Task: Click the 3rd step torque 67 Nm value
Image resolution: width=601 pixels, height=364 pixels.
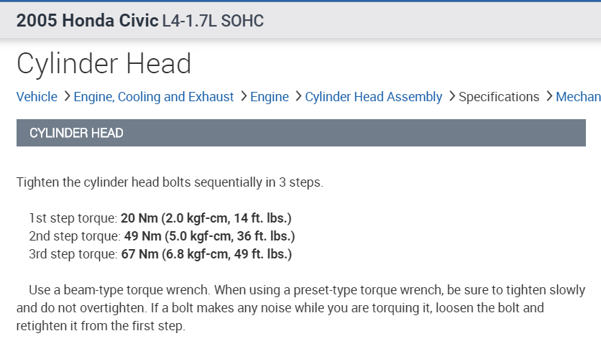Action: (206, 254)
